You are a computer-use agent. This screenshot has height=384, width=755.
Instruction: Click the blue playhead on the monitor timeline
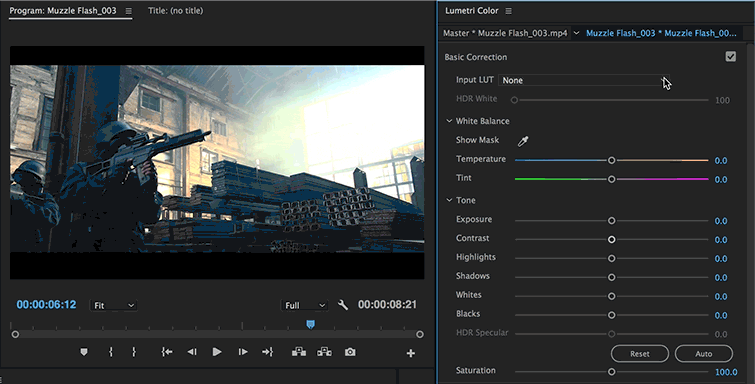tap(311, 324)
